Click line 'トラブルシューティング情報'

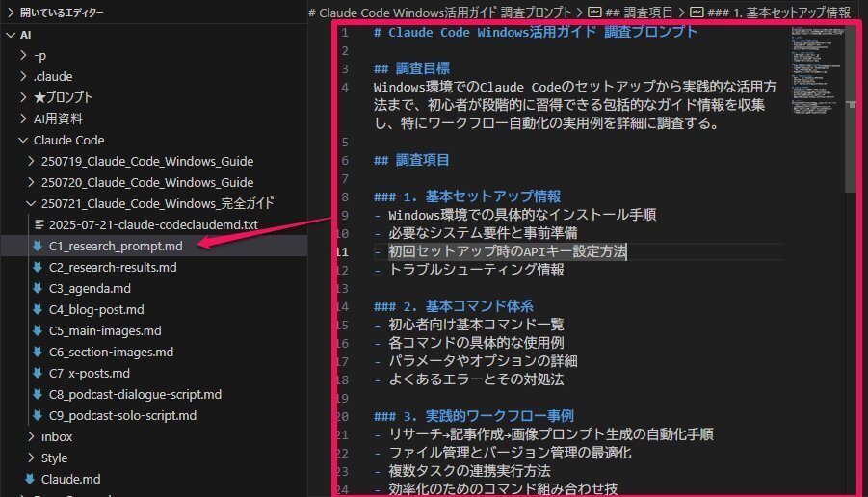point(476,270)
